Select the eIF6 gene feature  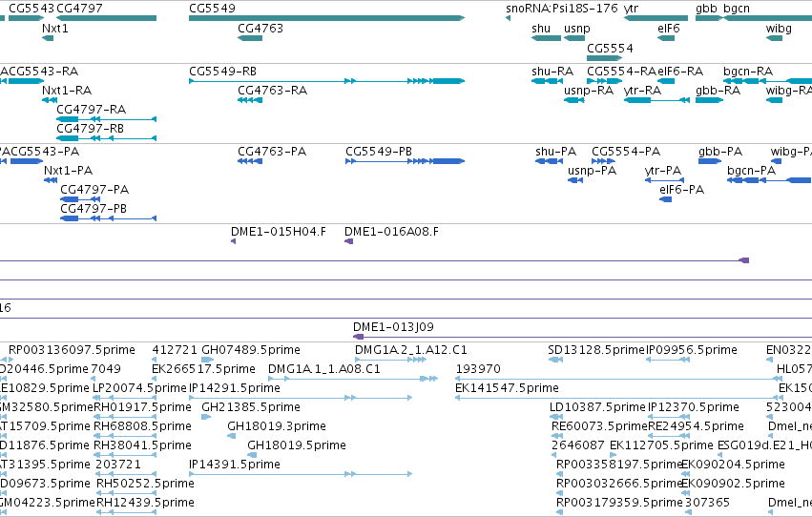tap(666, 38)
